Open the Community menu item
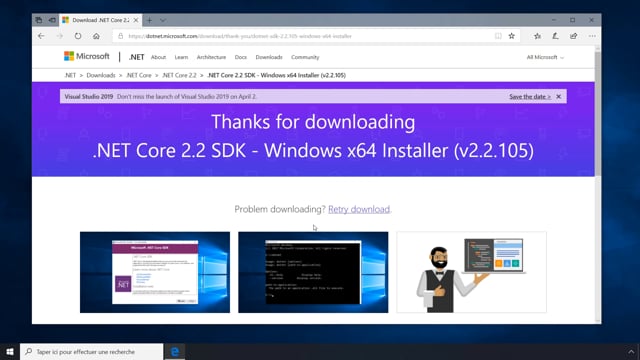640x360 pixels. click(305, 57)
